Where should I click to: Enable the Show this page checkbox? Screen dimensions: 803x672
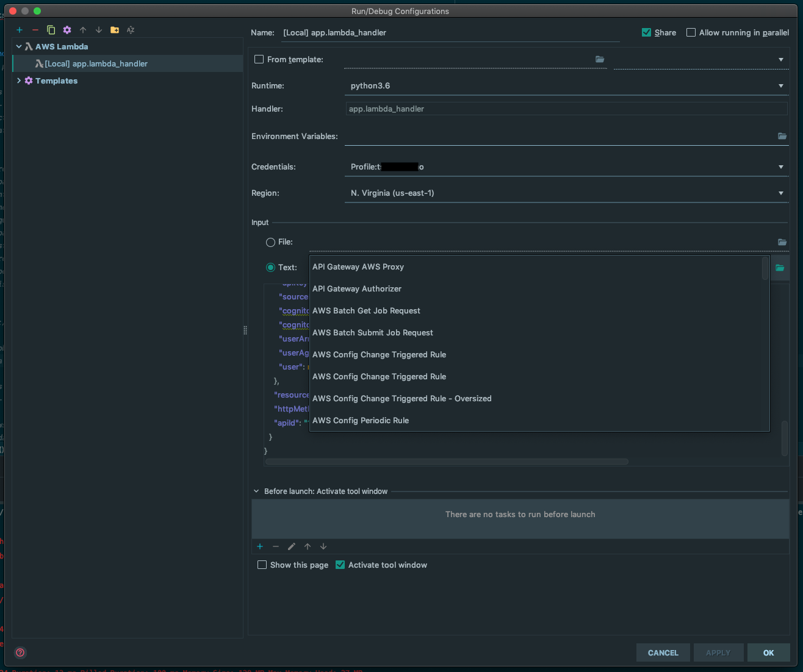(262, 565)
